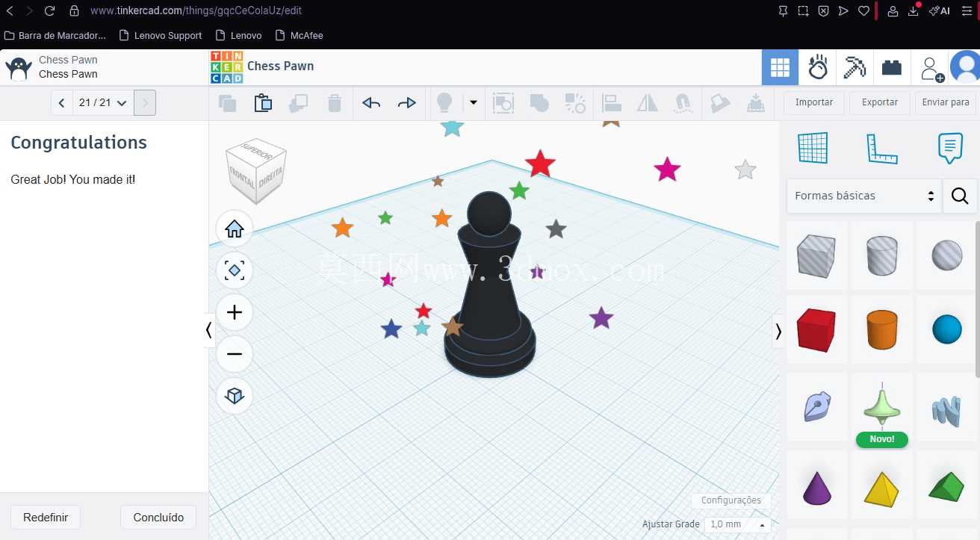Click the Fit all in view icon
Screen dimensions: 980x540
(235, 270)
